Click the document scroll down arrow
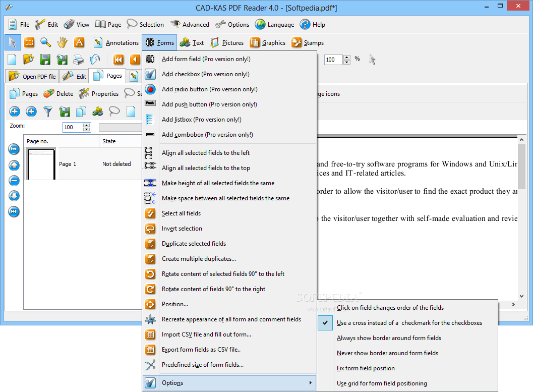Image resolution: width=533 pixels, height=392 pixels. (521, 296)
